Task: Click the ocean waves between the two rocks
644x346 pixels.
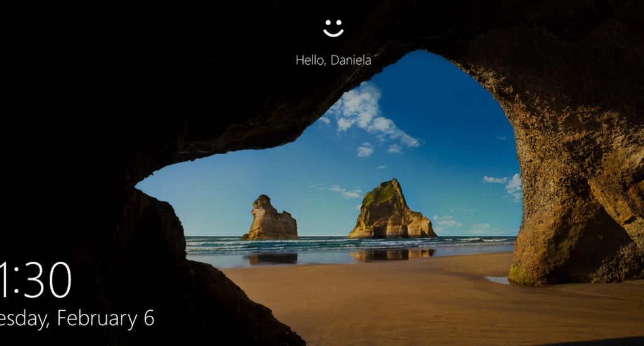Action: pyautogui.click(x=324, y=242)
